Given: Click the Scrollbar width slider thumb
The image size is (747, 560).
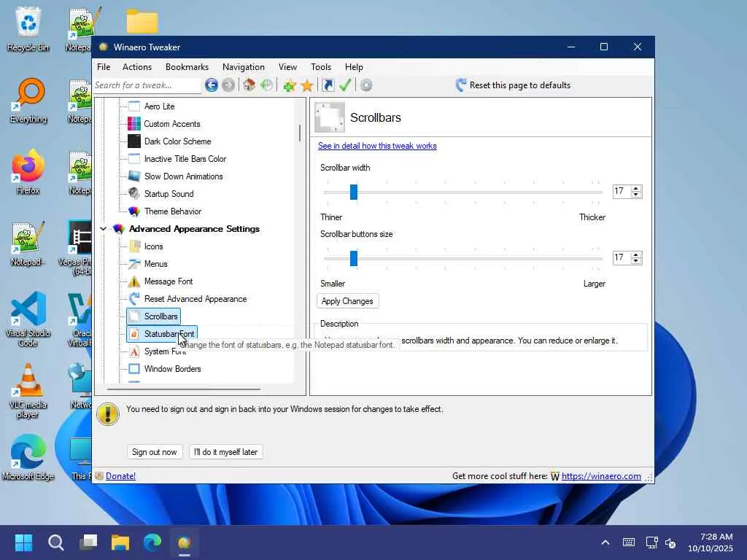Looking at the screenshot, I should 354,192.
